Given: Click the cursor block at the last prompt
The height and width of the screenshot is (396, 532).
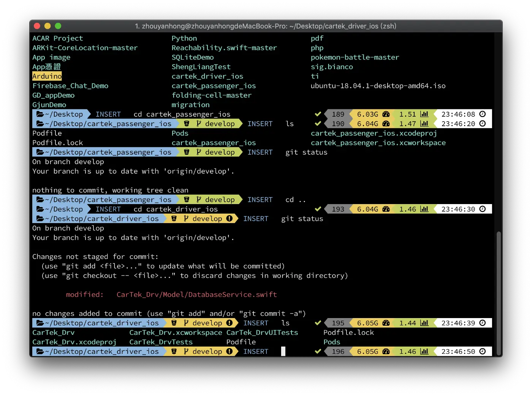Looking at the screenshot, I should (283, 351).
